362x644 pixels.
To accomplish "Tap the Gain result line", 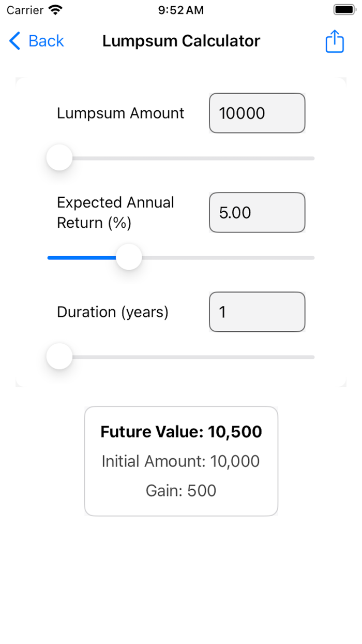I will 181,491.
